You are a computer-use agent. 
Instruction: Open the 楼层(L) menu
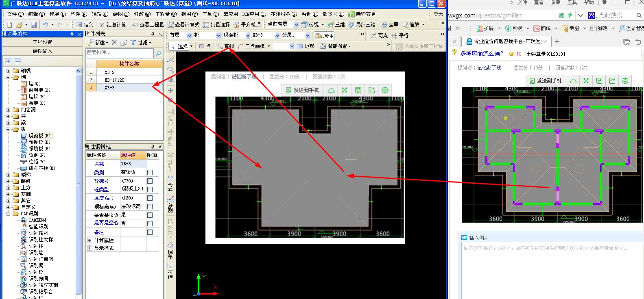(x=57, y=14)
